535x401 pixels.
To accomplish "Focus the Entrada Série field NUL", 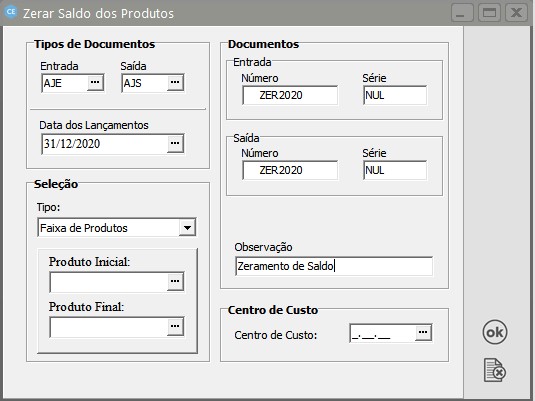I will (395, 95).
